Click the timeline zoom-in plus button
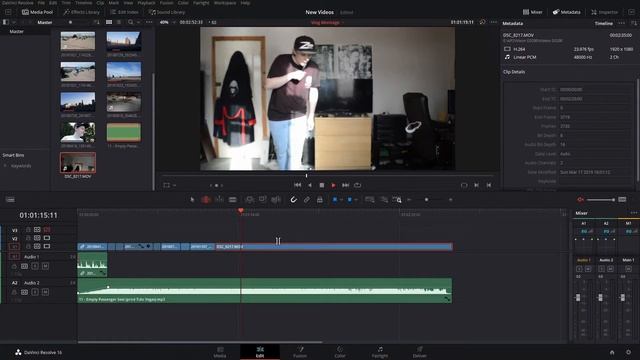 click(451, 200)
